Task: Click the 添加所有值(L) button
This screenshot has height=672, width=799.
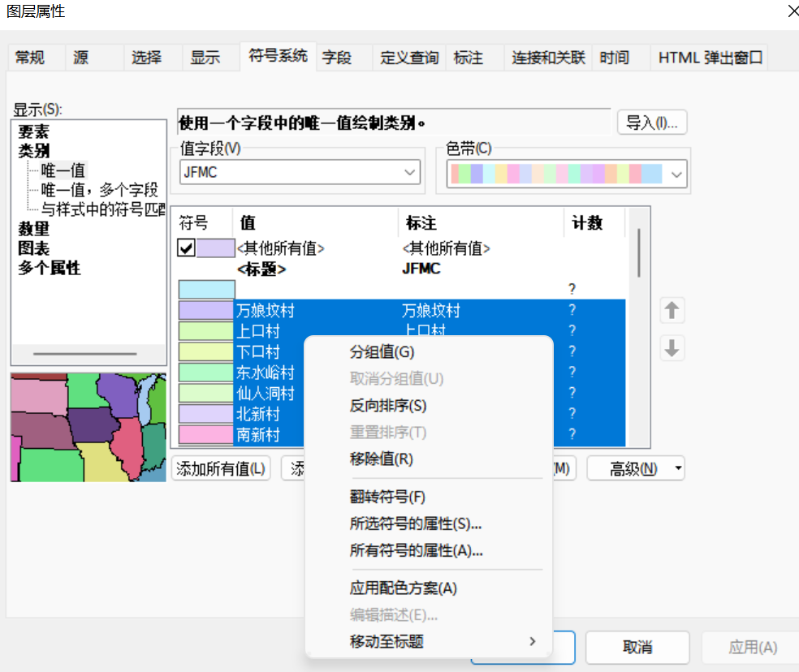Action: click(x=221, y=468)
